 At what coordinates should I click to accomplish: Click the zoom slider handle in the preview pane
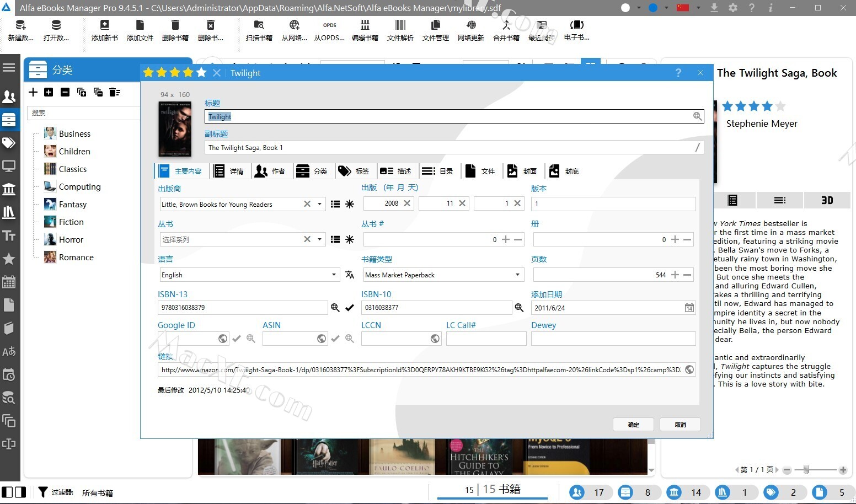806,470
